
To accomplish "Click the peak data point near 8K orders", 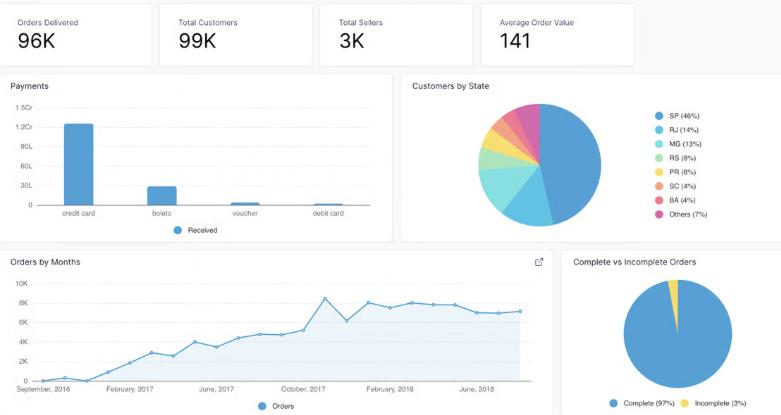I will tap(325, 299).
